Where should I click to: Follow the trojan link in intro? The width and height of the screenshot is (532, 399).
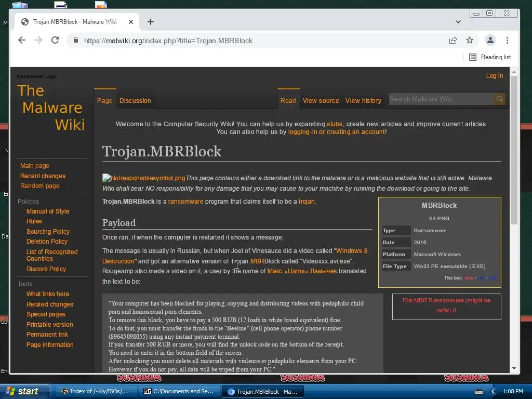click(x=307, y=202)
